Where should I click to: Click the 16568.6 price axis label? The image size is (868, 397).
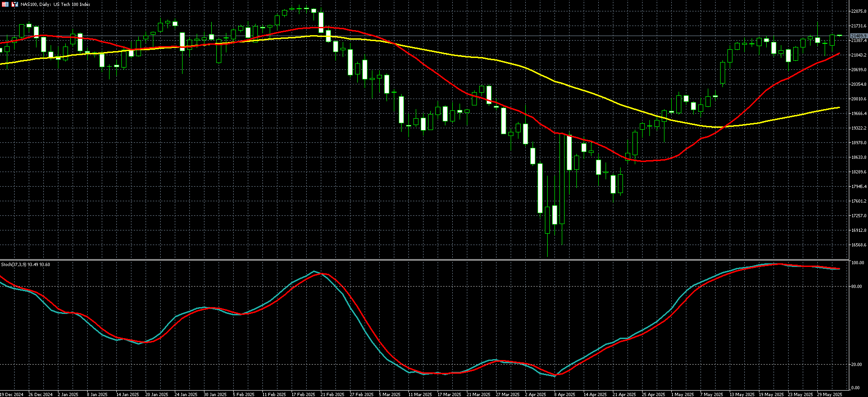coord(858,245)
